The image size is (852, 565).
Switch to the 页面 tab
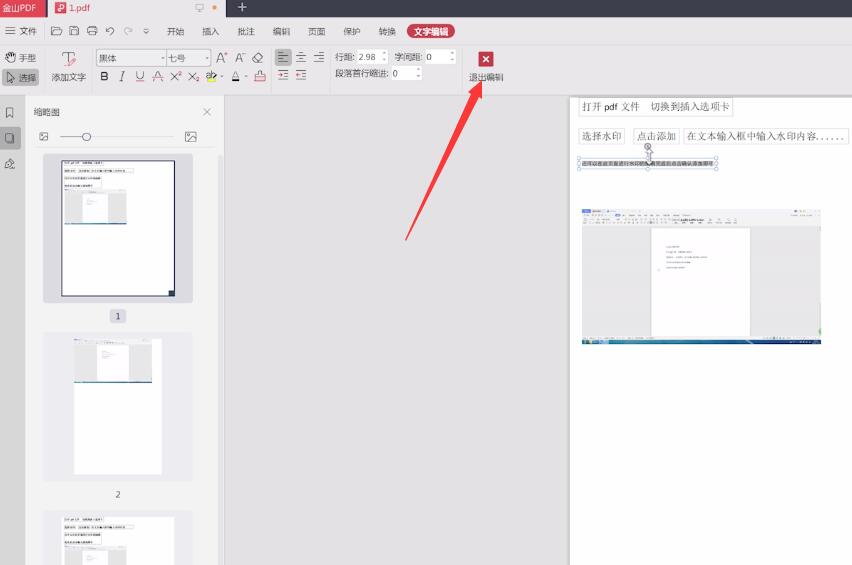point(316,32)
